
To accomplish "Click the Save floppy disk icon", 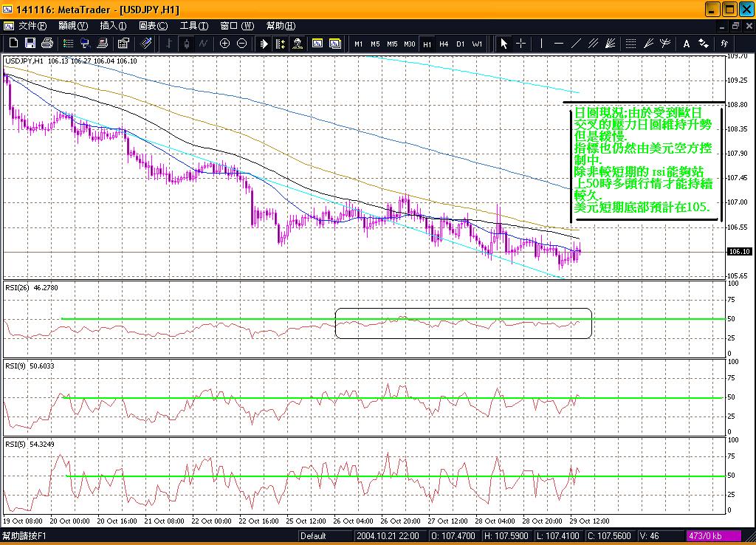I will [30, 44].
